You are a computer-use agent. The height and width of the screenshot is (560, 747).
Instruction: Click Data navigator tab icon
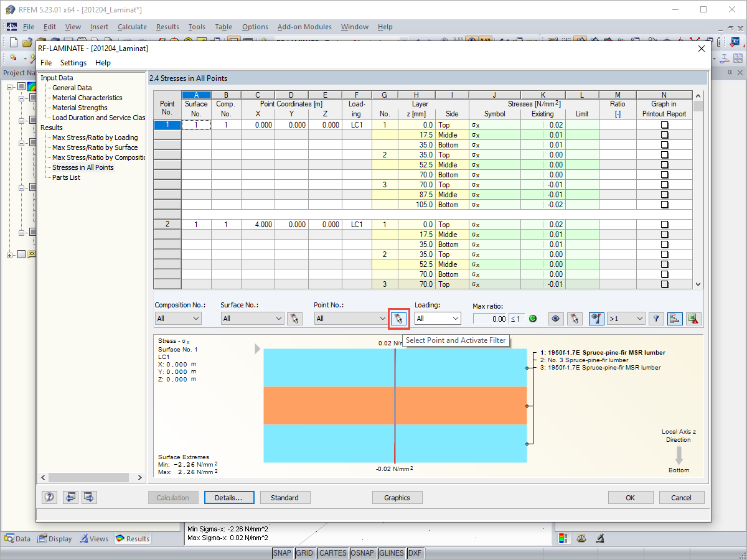click(10, 539)
